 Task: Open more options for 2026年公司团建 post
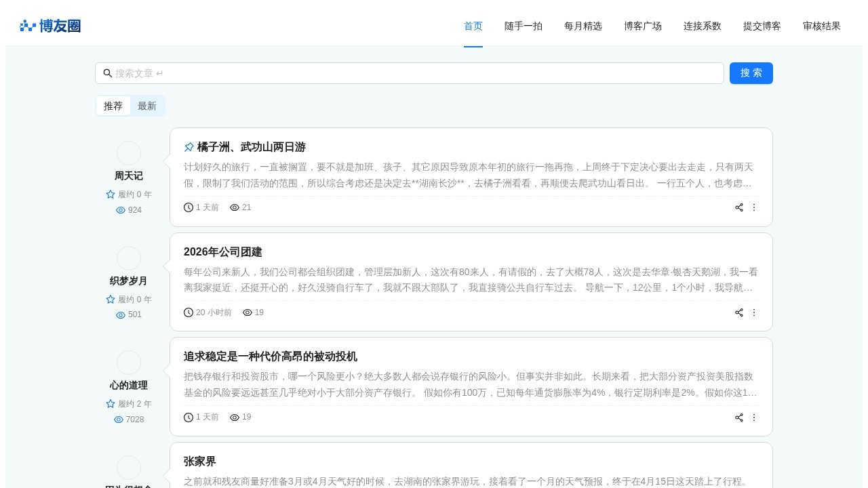click(754, 312)
